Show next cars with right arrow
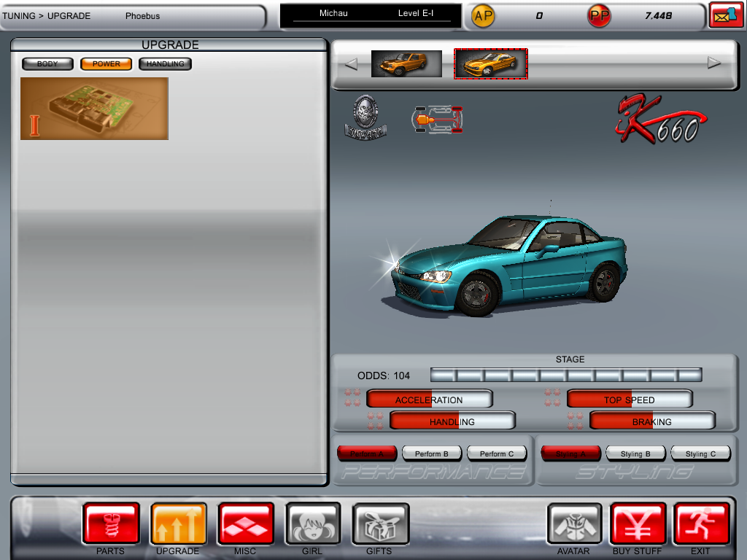The width and height of the screenshot is (747, 560). [x=713, y=63]
